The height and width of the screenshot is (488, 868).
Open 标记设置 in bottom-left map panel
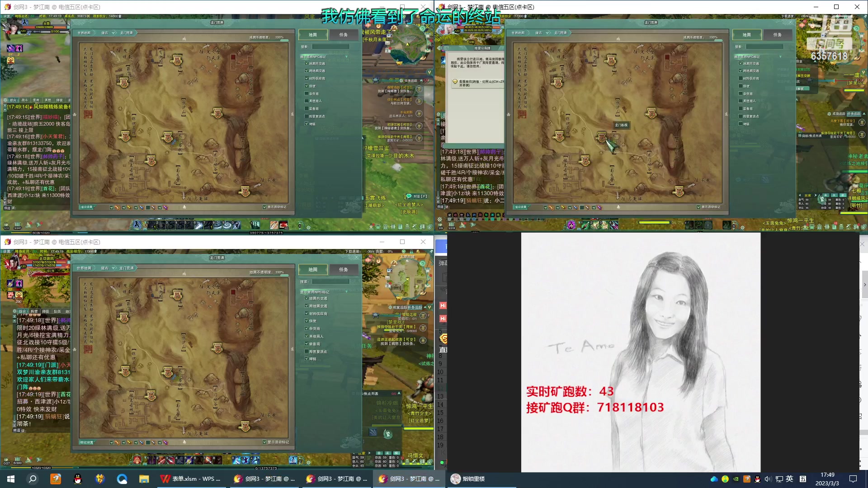tap(86, 442)
